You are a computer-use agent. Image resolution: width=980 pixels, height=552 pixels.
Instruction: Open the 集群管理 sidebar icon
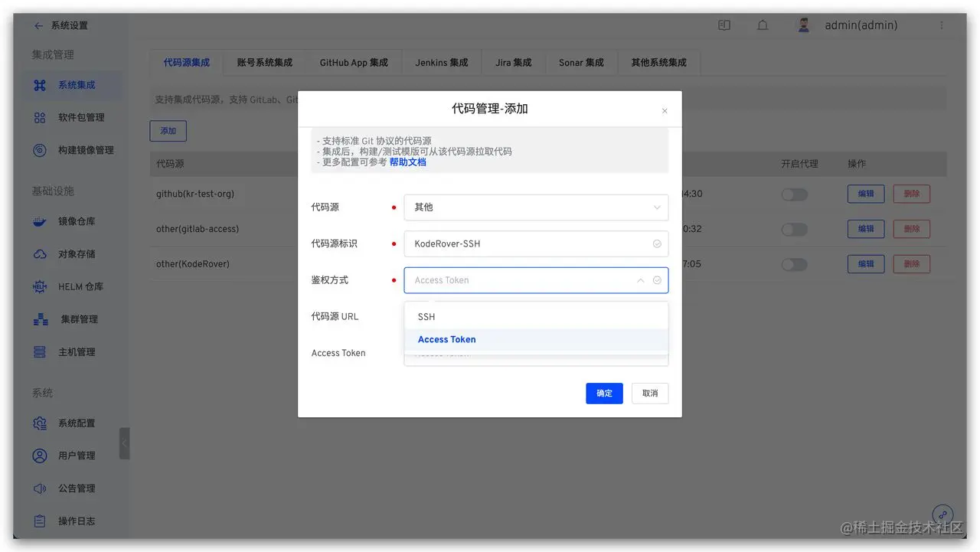pos(40,319)
